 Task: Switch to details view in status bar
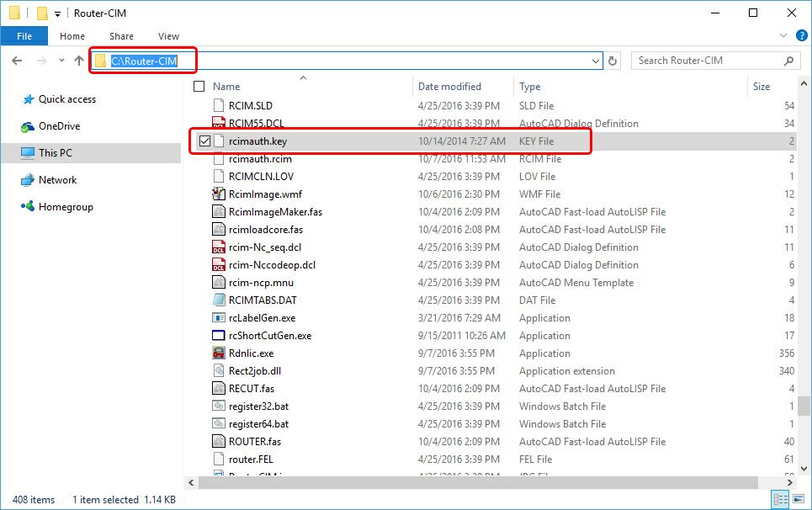point(779,499)
